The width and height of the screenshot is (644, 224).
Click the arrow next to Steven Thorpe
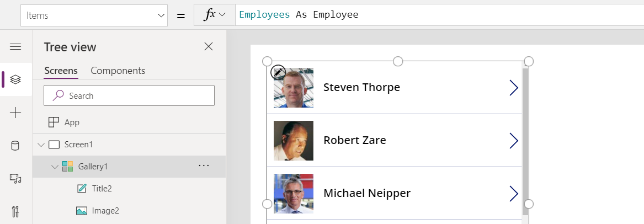point(513,88)
